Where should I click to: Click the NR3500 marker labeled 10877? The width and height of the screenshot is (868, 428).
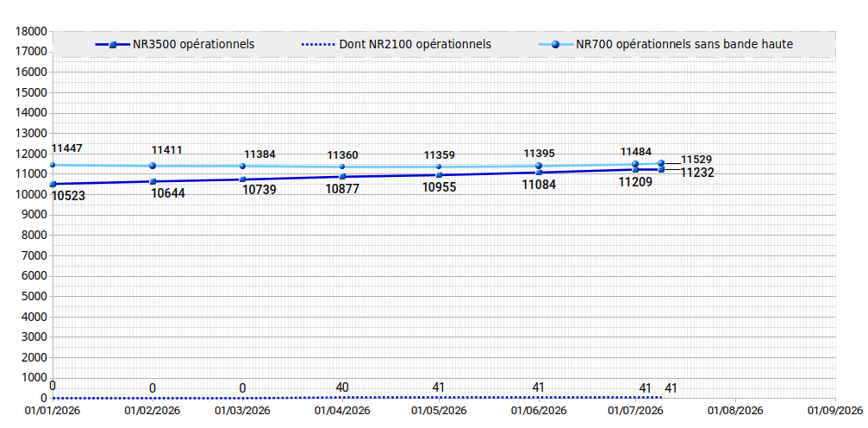[343, 176]
